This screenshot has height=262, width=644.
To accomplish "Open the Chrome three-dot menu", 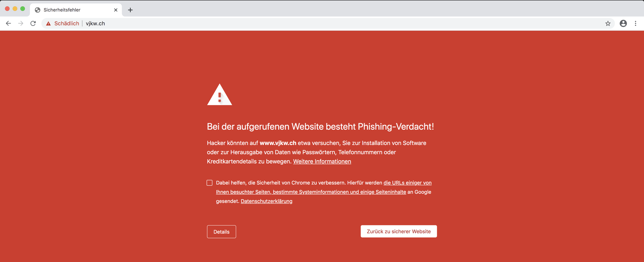I will [x=635, y=23].
